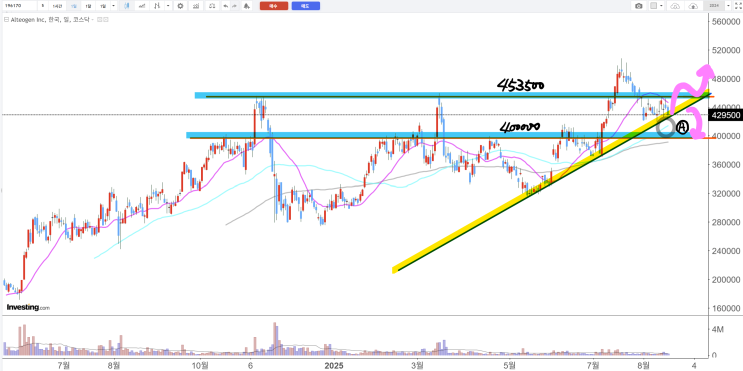The image size is (743, 371).
Task: Open the indicators icon
Action: 196,6
